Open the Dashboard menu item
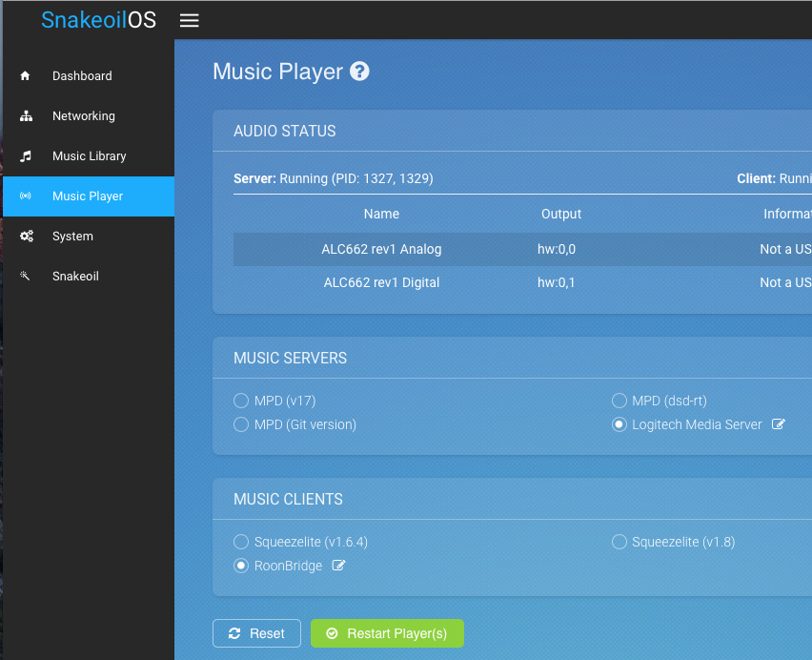Screen dimensions: 812x660 point(89,75)
